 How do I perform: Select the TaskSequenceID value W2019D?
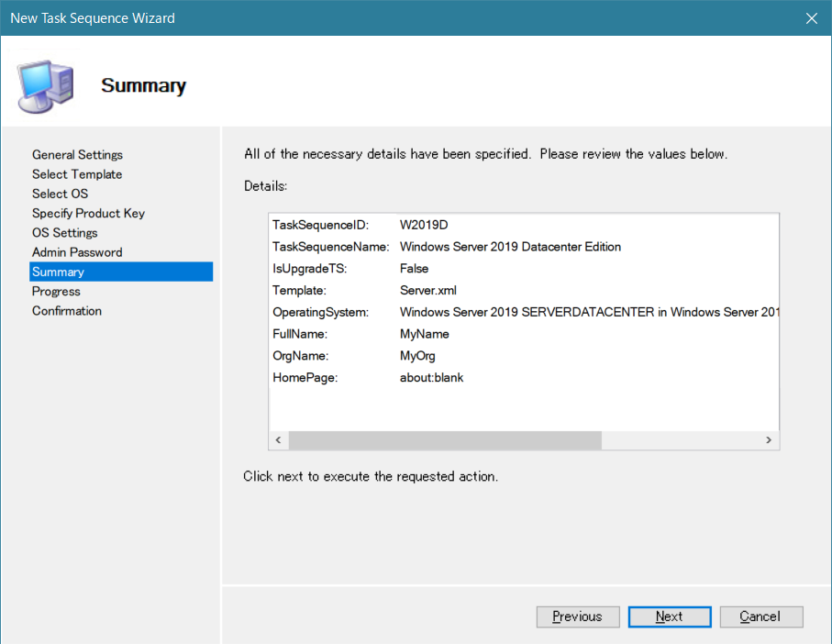[x=424, y=225]
